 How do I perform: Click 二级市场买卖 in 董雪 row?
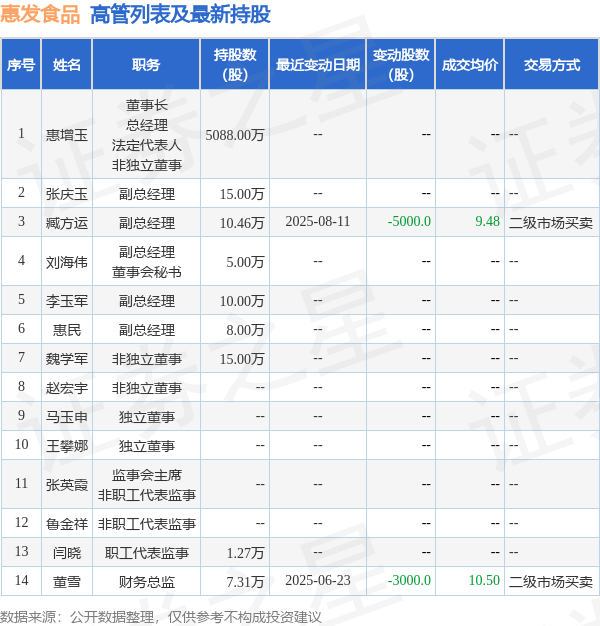point(551,582)
